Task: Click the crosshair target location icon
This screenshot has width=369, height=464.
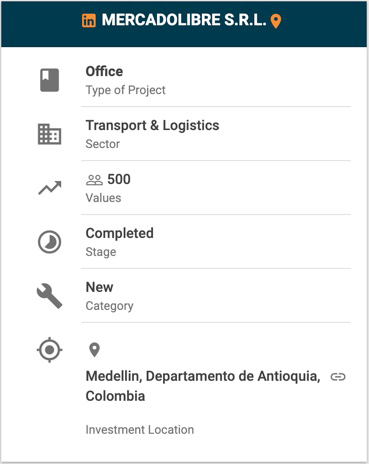Action: coord(49,350)
